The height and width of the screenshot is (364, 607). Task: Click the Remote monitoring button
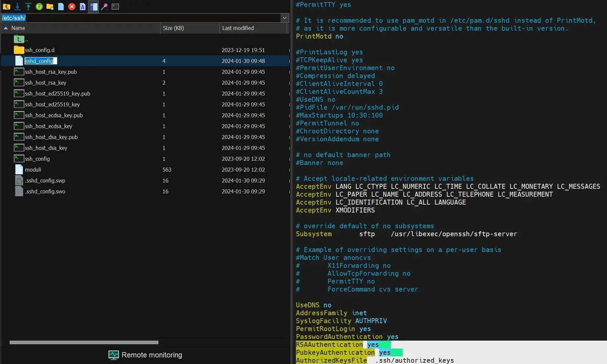coord(145,355)
